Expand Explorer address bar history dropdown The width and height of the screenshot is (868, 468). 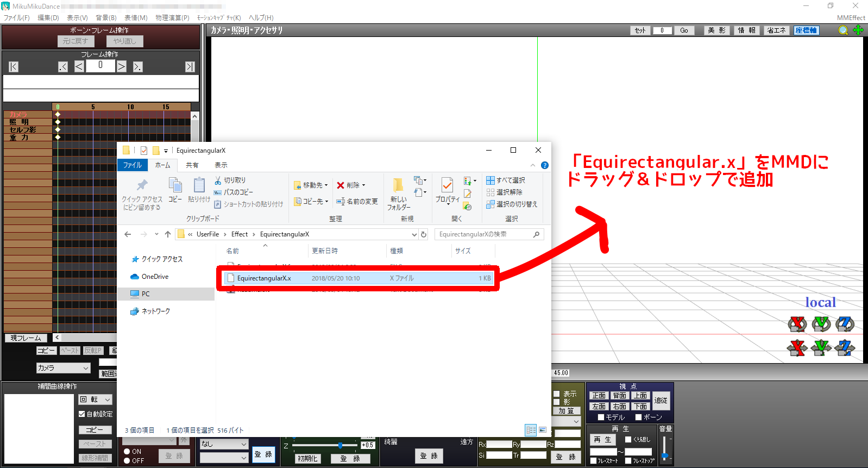[414, 234]
